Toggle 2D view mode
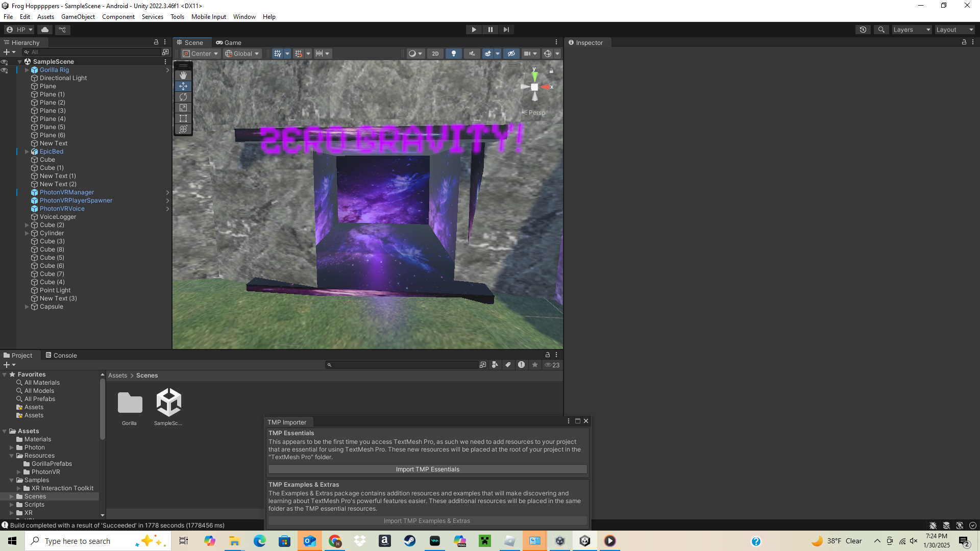The height and width of the screenshot is (551, 980). (x=435, y=54)
